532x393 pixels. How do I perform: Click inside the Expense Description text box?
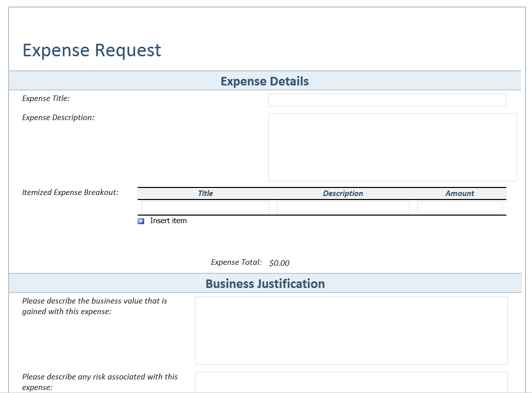click(x=392, y=147)
